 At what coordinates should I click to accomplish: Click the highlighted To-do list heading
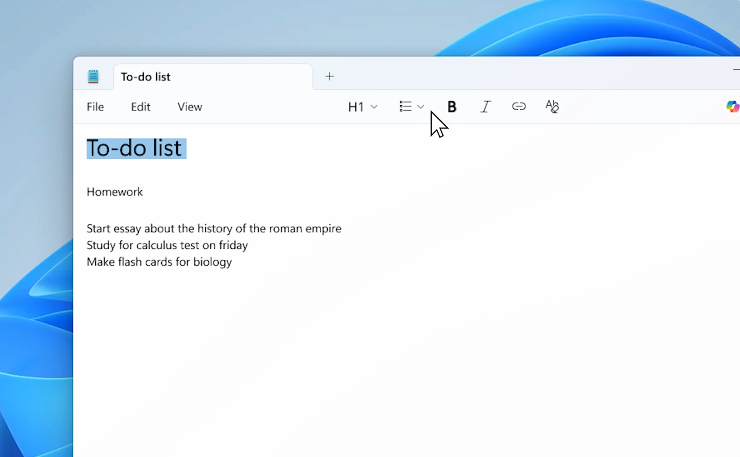tap(136, 148)
